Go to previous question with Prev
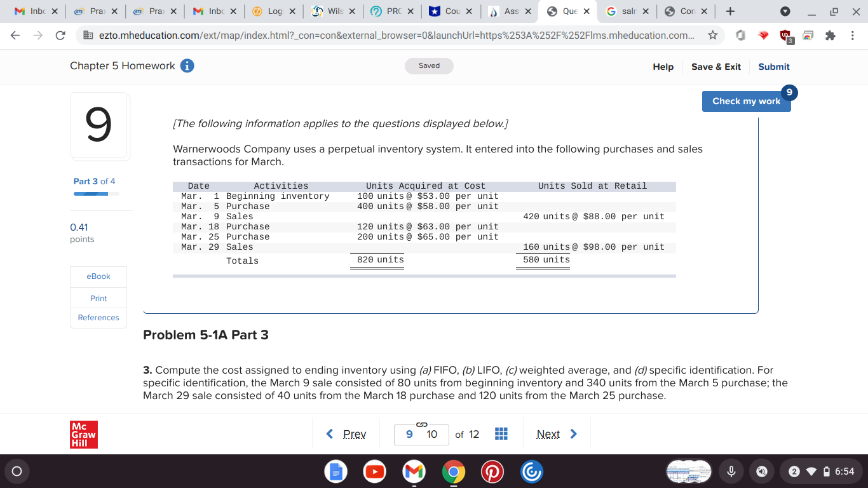This screenshot has height=488, width=868. (346, 434)
